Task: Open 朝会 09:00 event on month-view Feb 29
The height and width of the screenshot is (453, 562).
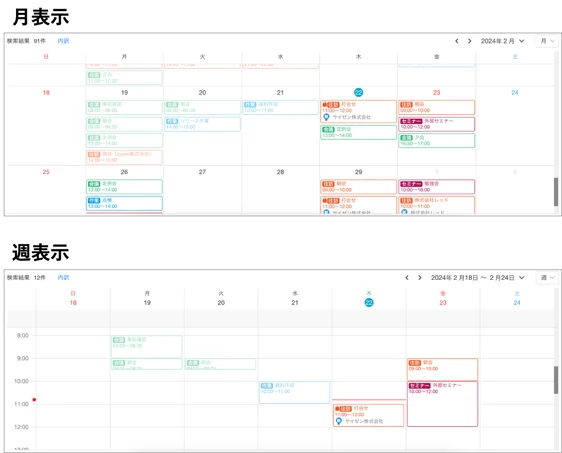Action: point(358,187)
